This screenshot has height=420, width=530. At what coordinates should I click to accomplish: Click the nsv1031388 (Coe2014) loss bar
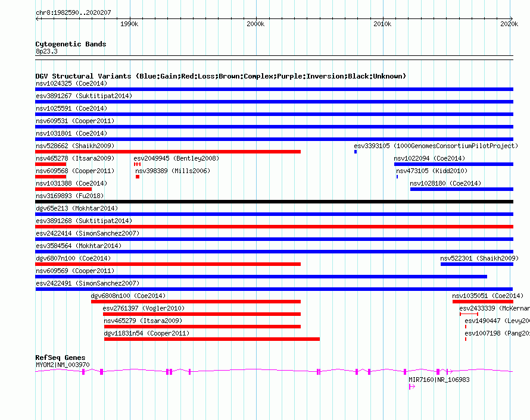(x=64, y=189)
